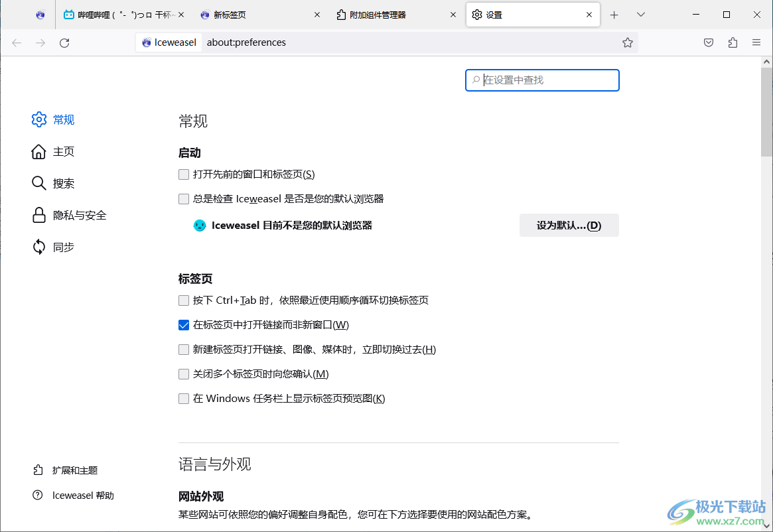Screen dimensions: 773x532
Task: Close the 哔哩哔哩 tab
Action: click(x=181, y=15)
